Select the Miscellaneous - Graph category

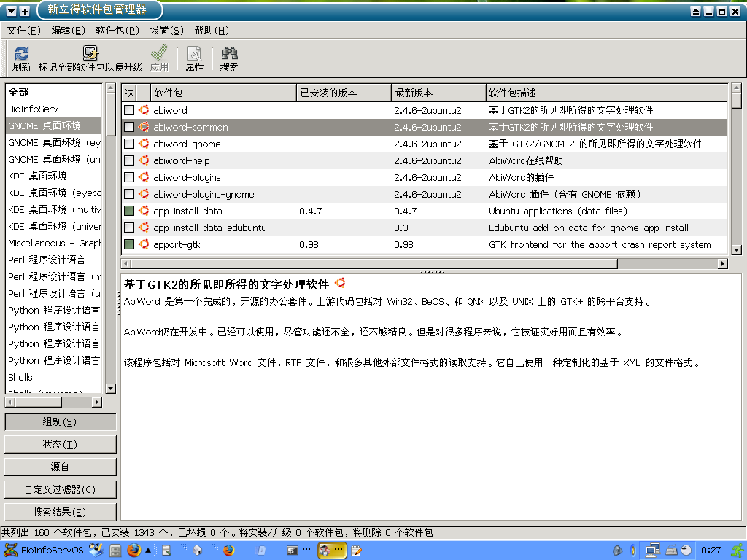click(x=54, y=243)
